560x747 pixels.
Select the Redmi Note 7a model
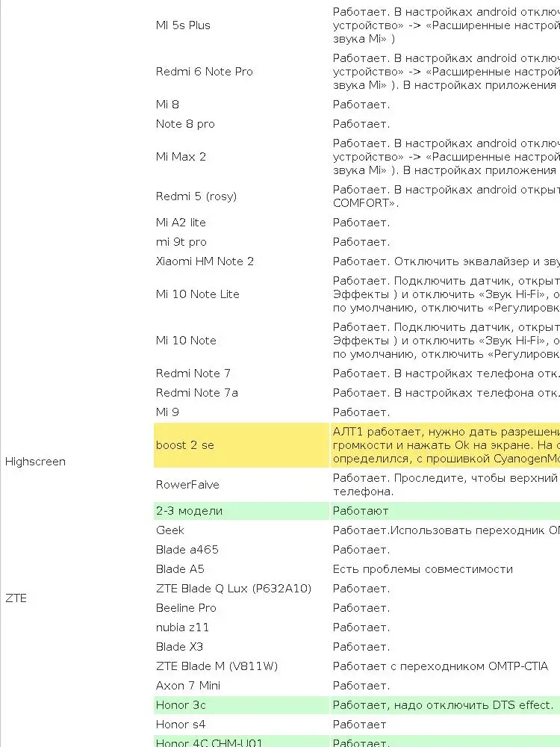pos(196,393)
